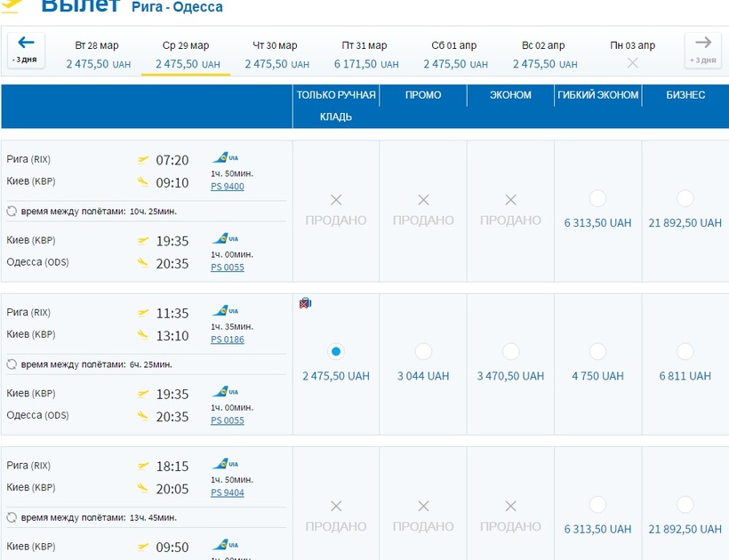Viewport: 729px width, 560px height.
Task: Click the UIA airline logo for flight PS 9404
Action: (225, 464)
